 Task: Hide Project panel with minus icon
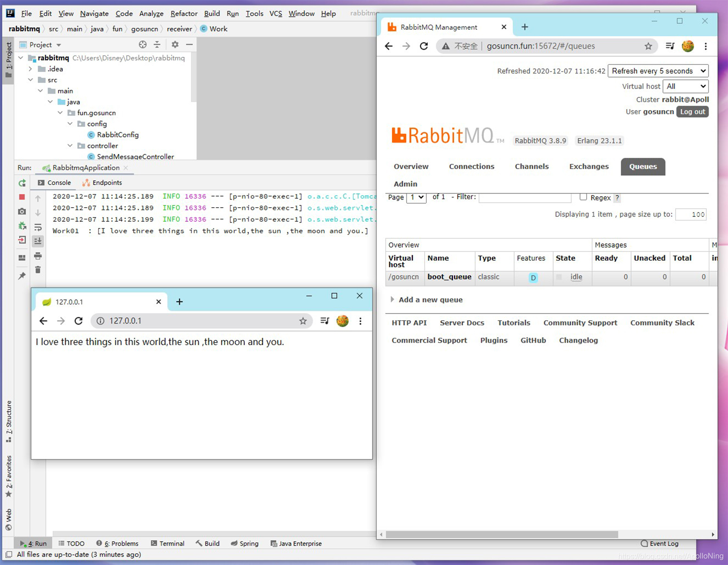[189, 44]
